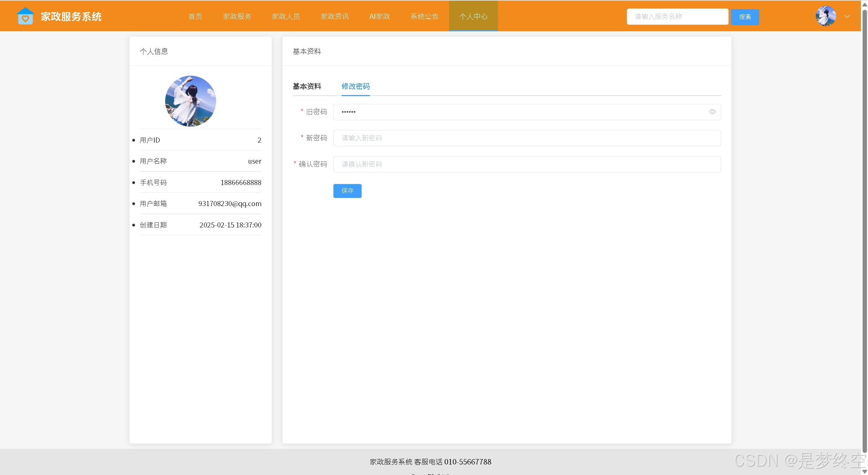Image resolution: width=868 pixels, height=475 pixels.
Task: Select the 修改密码 tab
Action: coord(355,86)
